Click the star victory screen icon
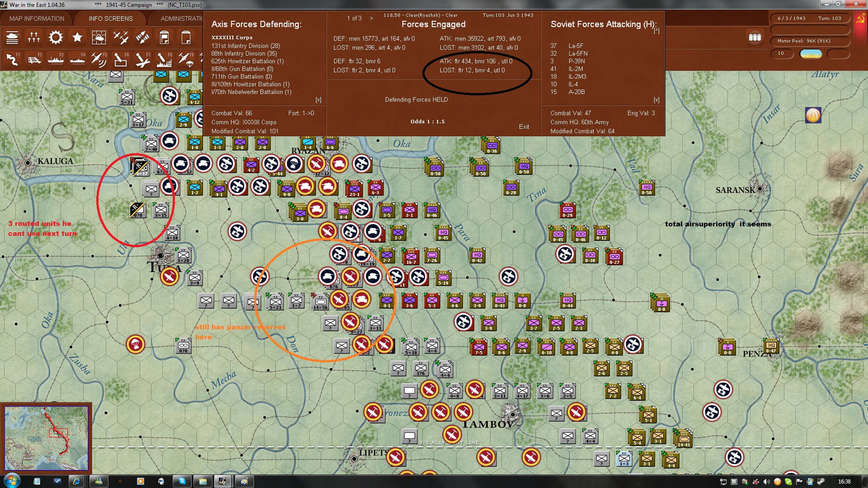 coord(77,38)
